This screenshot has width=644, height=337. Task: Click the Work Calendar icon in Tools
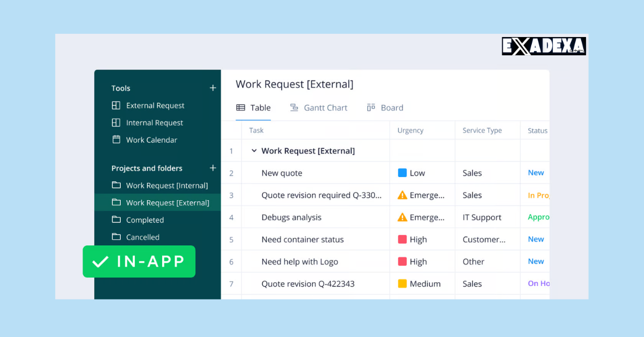pyautogui.click(x=116, y=140)
